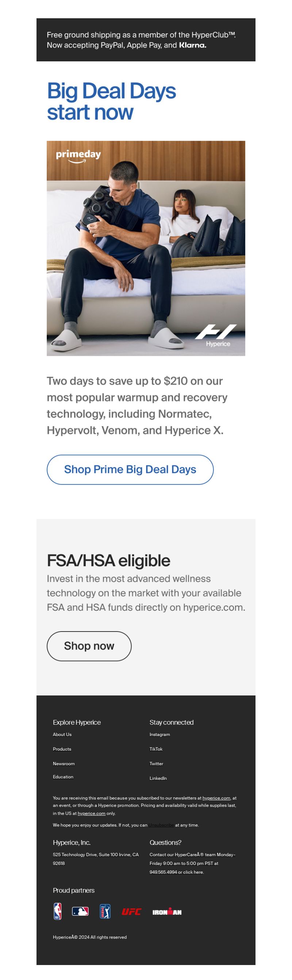Image resolution: width=292 pixels, height=980 pixels.
Task: Click the Unsubscribe link
Action: (161, 825)
